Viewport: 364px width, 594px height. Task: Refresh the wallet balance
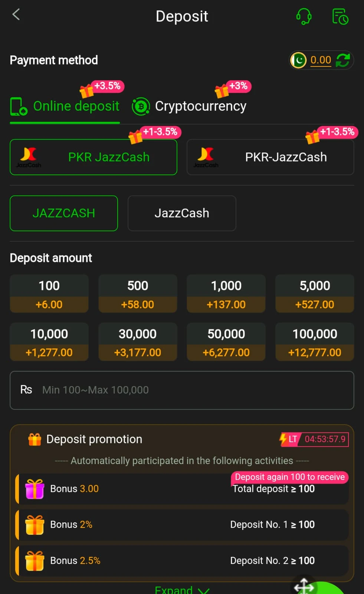(342, 60)
